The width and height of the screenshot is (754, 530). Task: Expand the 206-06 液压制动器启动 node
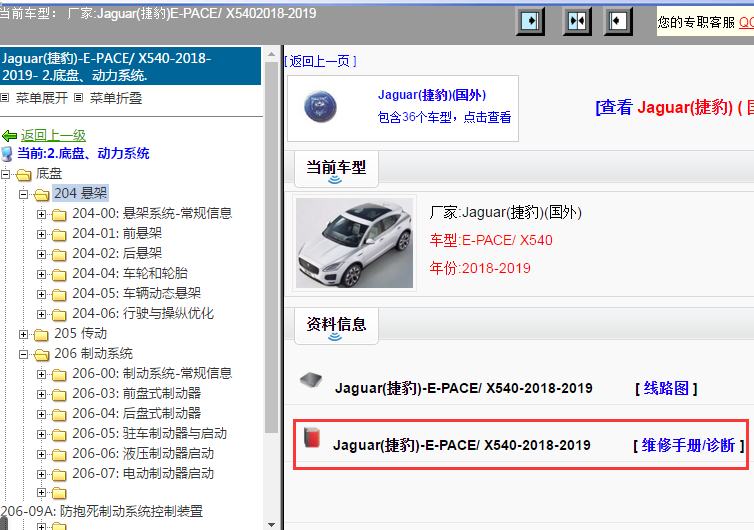pos(41,454)
